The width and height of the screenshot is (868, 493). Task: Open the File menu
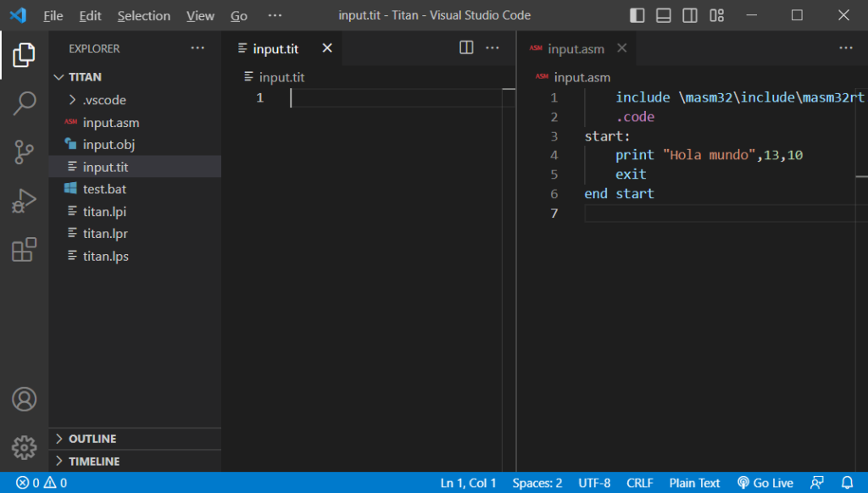[x=53, y=15]
